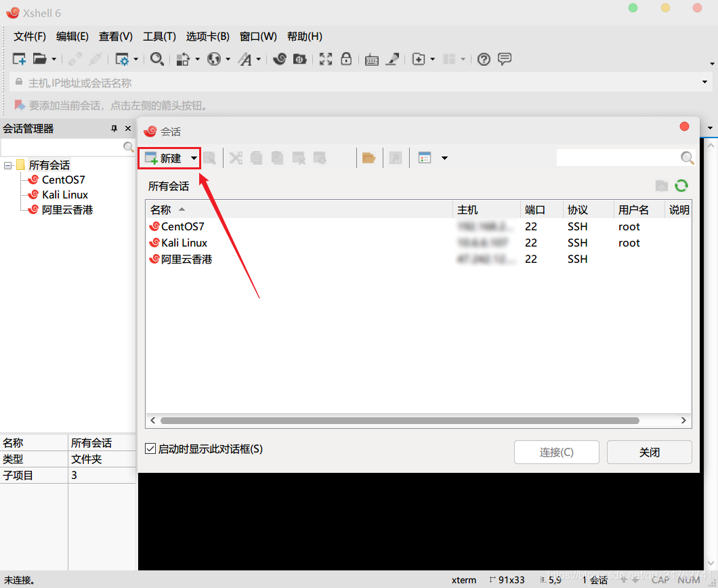Launch the Xftp file transfer icon
The height and width of the screenshot is (588, 718).
(300, 59)
